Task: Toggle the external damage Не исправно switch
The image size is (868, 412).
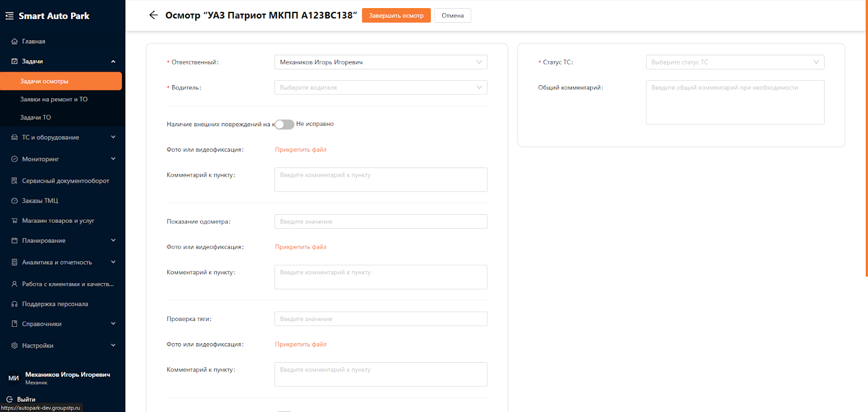Action: coord(284,124)
